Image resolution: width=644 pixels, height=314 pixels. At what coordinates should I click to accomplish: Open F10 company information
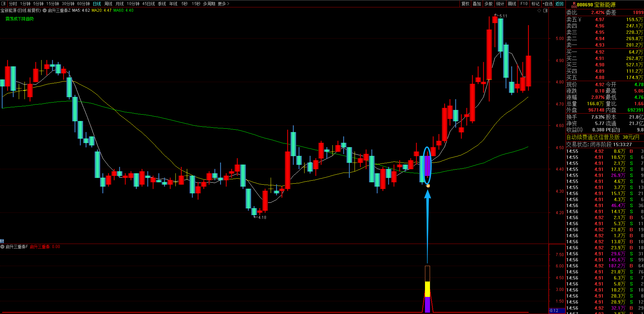[524, 4]
